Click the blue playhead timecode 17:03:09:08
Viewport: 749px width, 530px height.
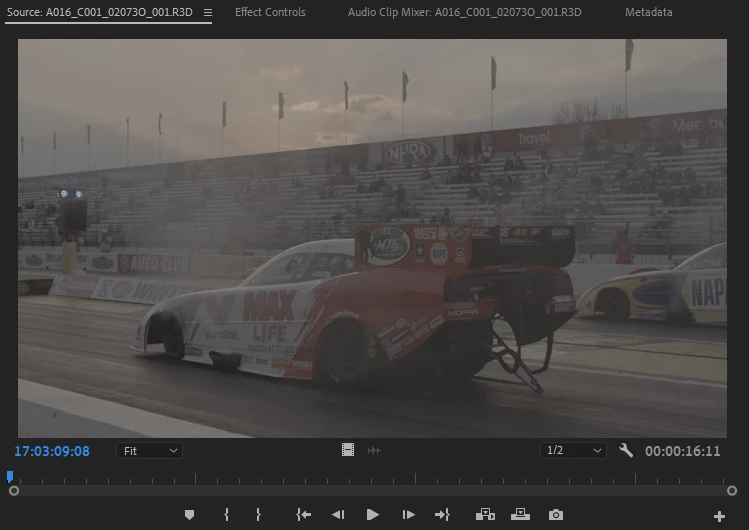pos(52,451)
